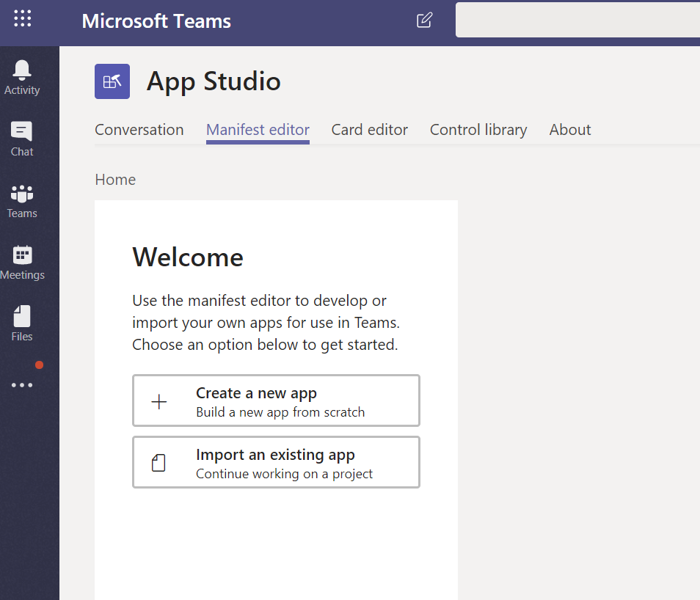
Task: Click Import an existing app button
Action: [276, 462]
